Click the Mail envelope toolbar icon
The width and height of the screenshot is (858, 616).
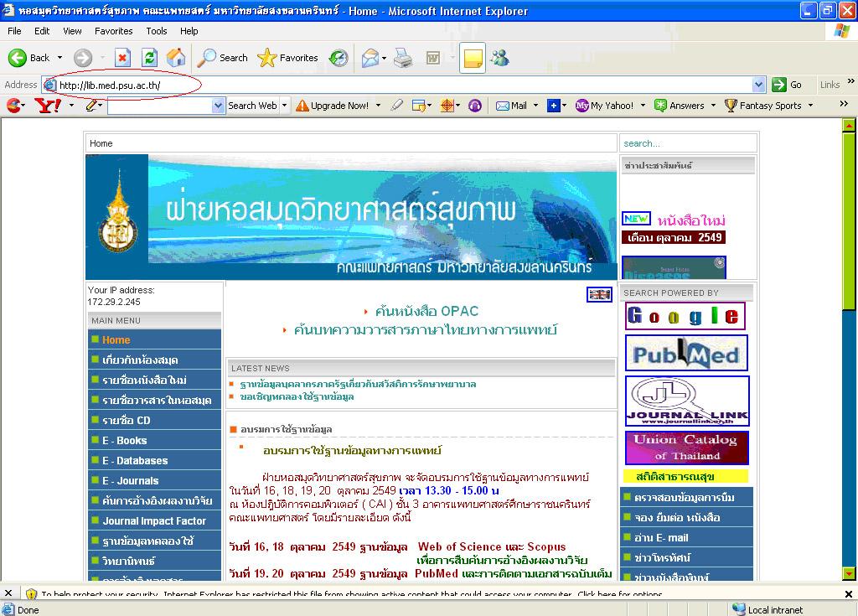click(370, 58)
